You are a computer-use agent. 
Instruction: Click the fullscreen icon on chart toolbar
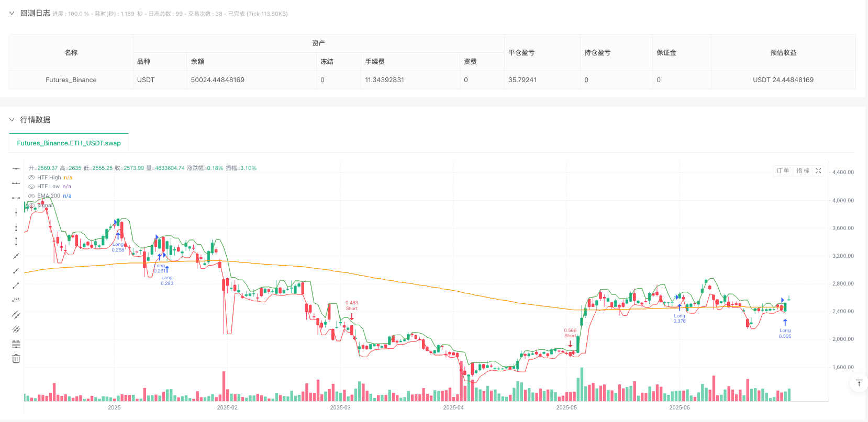[818, 170]
